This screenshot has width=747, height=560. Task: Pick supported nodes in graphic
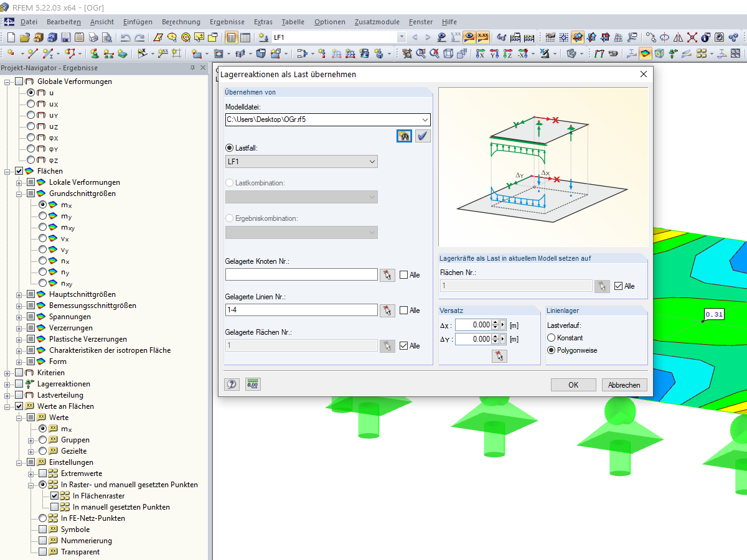coord(388,275)
